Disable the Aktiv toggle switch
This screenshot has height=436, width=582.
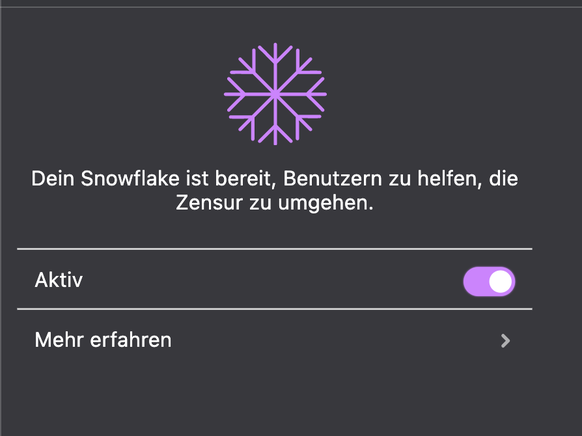pos(489,281)
